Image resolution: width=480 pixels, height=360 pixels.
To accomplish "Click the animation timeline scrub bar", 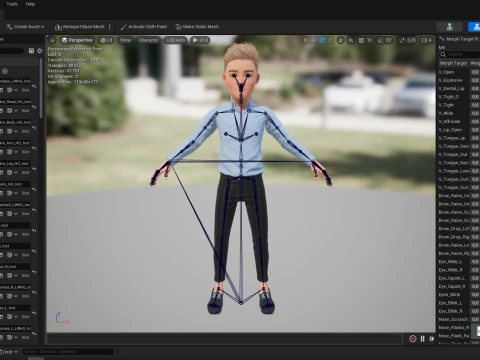I will click(225, 339).
